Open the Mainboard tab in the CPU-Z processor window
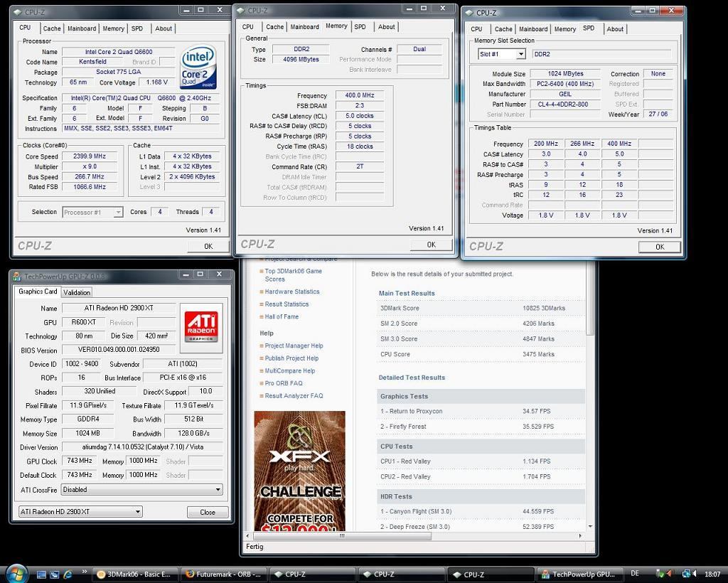This screenshot has height=583, width=728. [82, 28]
